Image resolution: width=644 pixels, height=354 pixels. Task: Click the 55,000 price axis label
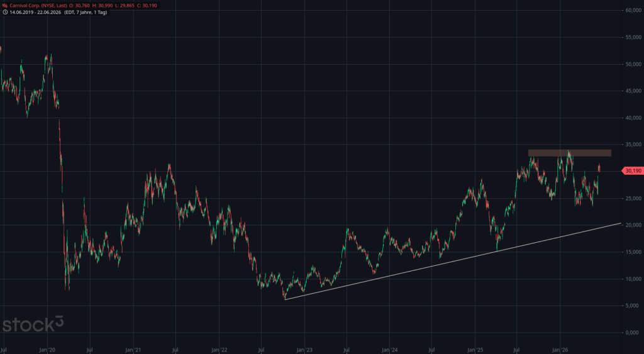pos(633,37)
